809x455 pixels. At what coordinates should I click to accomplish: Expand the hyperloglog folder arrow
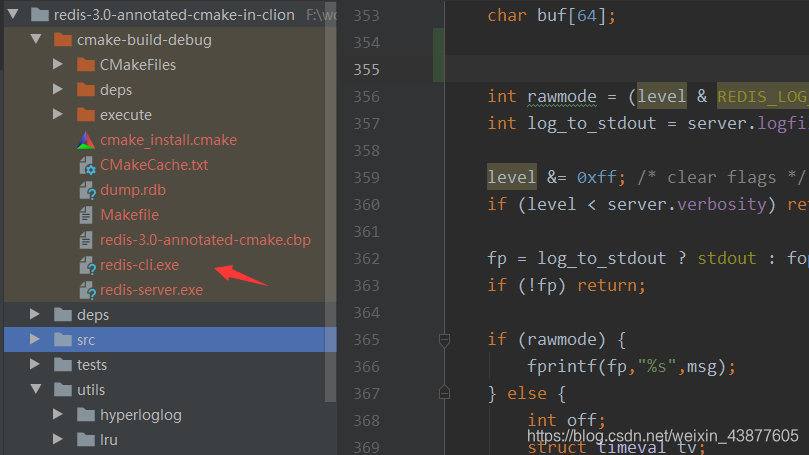click(58, 414)
